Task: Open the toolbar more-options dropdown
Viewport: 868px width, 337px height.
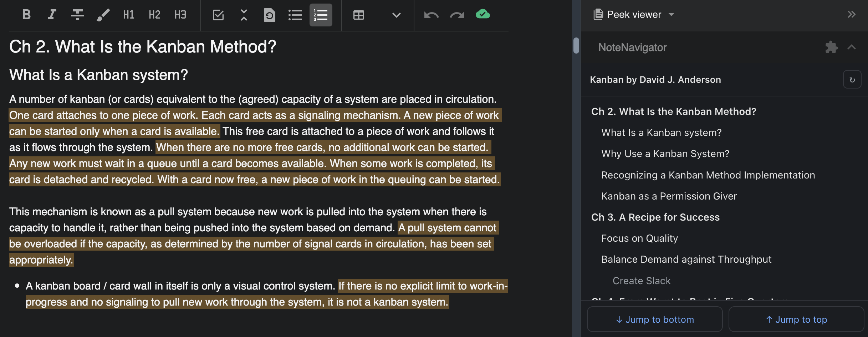Action: point(396,15)
